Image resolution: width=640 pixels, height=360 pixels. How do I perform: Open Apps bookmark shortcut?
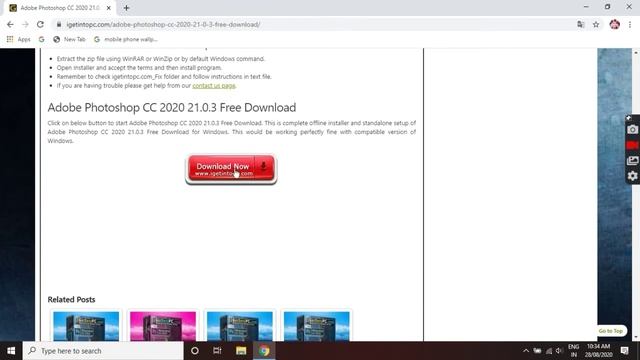tap(18, 39)
